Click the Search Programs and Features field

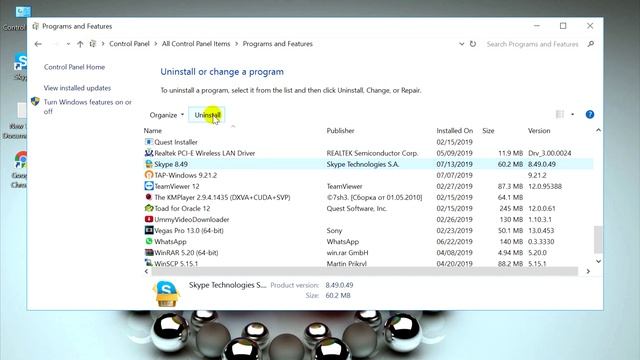pos(532,44)
